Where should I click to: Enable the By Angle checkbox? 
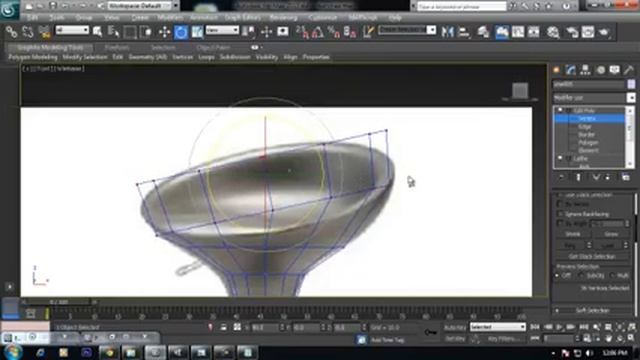click(x=560, y=223)
